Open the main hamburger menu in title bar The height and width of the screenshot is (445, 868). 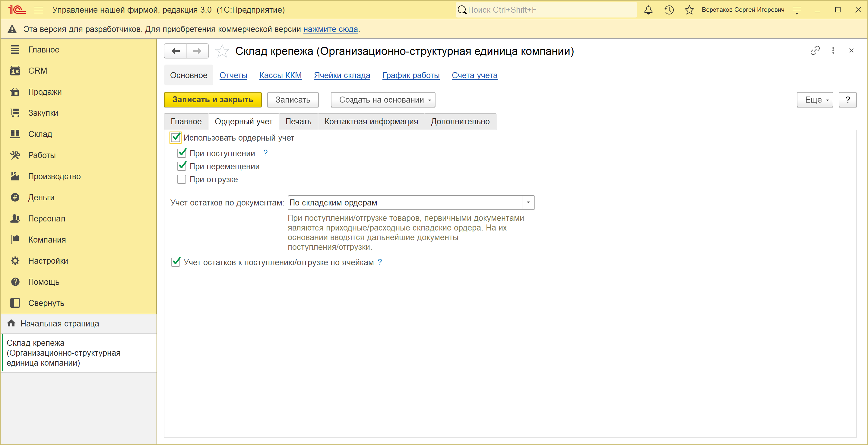pos(39,10)
